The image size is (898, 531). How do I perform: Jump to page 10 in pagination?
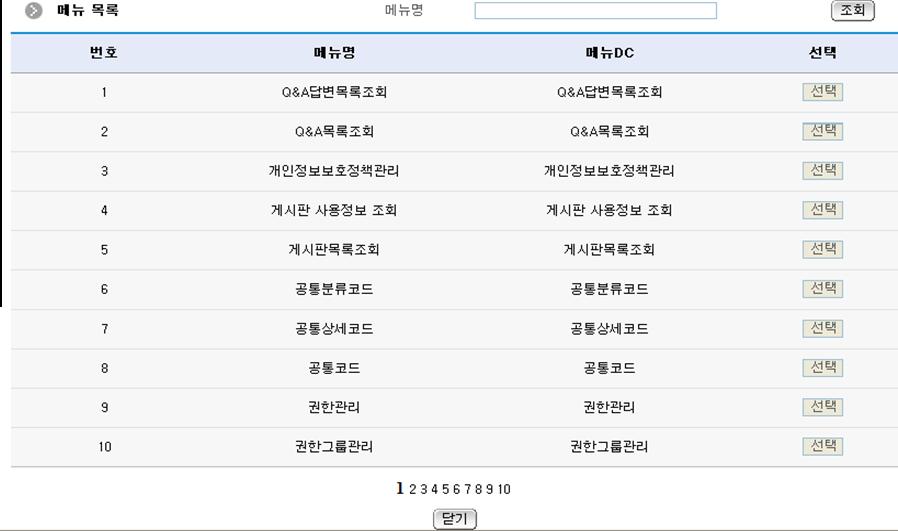click(x=504, y=489)
